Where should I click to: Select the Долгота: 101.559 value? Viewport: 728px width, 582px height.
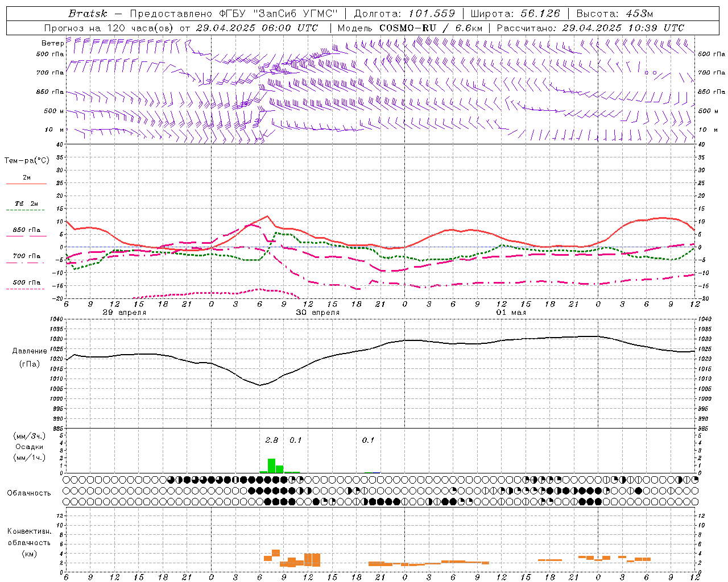click(404, 14)
